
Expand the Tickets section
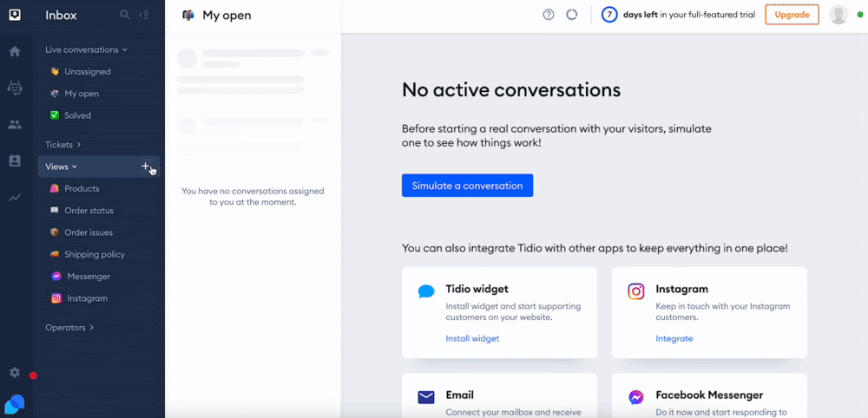[63, 144]
